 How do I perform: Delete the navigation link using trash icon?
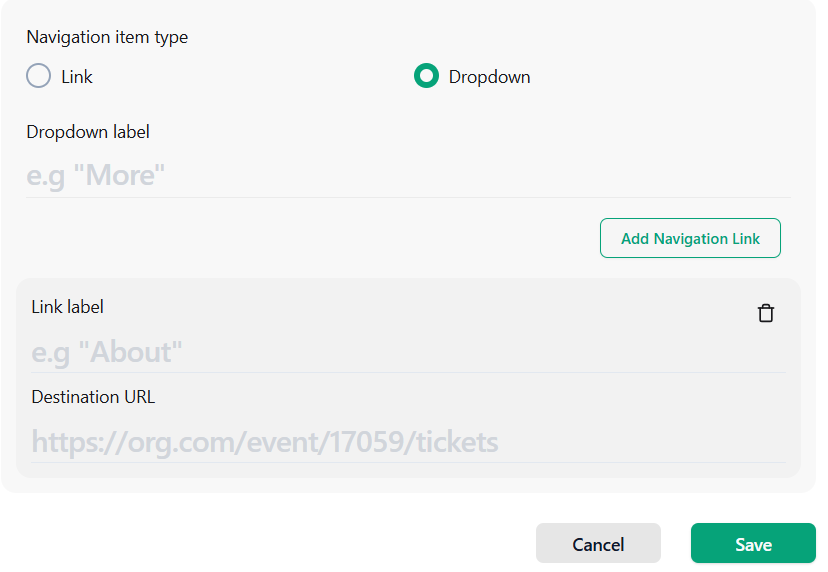pos(766,313)
